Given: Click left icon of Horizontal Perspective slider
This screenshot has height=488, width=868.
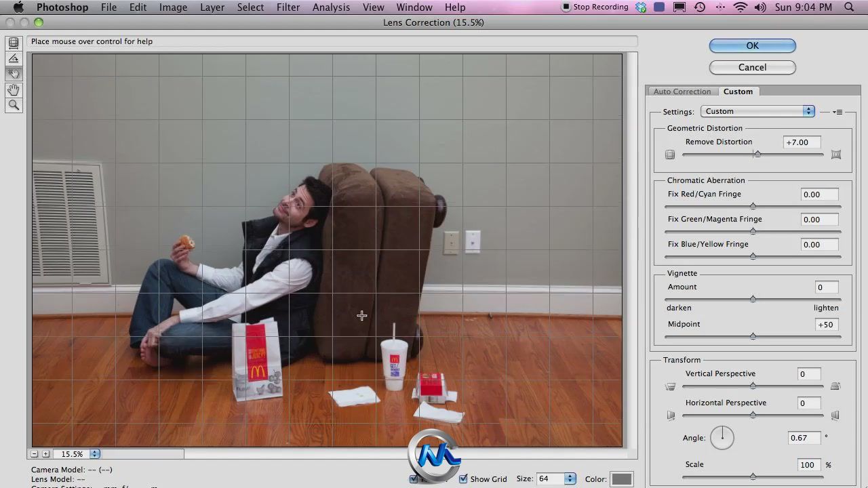Looking at the screenshot, I should click(x=671, y=415).
